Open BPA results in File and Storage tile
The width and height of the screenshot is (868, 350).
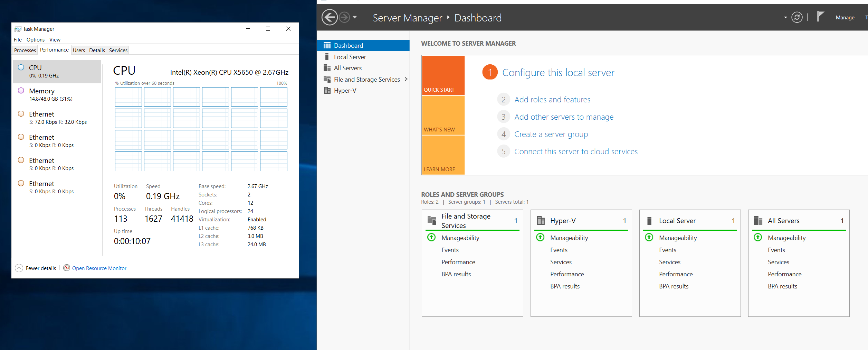[x=456, y=274]
